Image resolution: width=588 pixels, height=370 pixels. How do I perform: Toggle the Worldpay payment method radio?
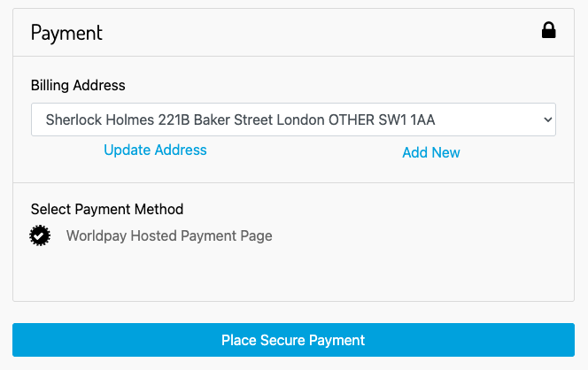point(40,236)
